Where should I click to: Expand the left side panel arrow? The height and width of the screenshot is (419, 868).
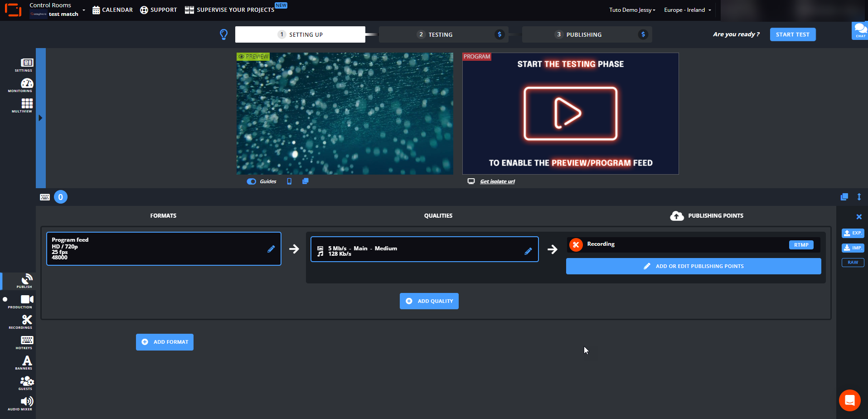pyautogui.click(x=40, y=118)
